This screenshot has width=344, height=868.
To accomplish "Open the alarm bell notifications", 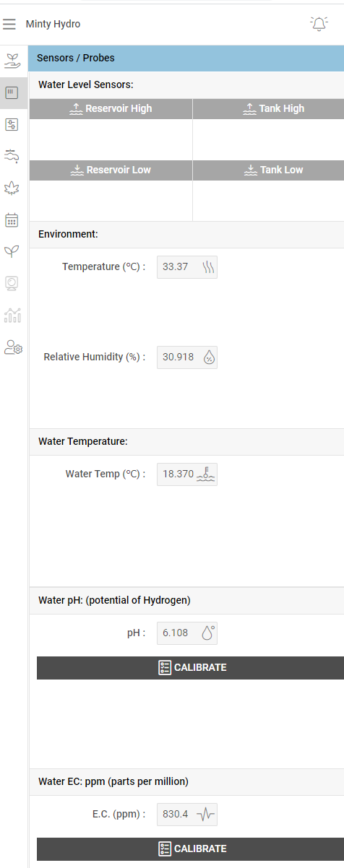I will (319, 24).
